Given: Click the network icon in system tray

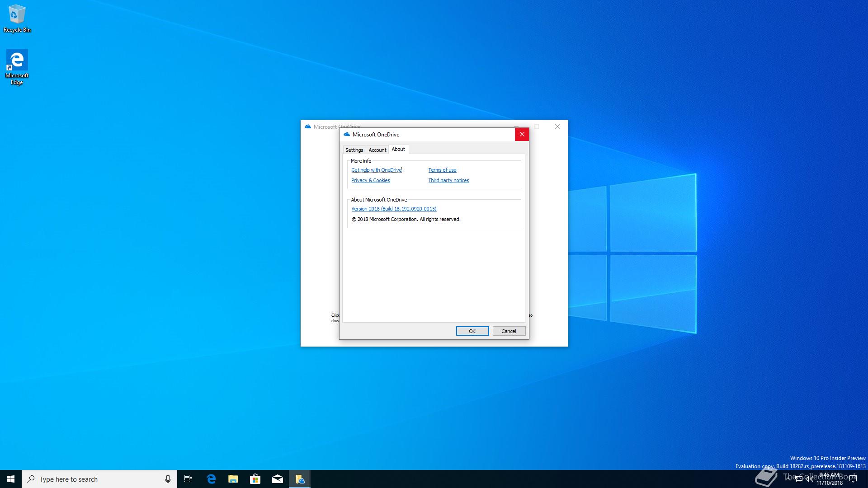Looking at the screenshot, I should click(x=799, y=479).
